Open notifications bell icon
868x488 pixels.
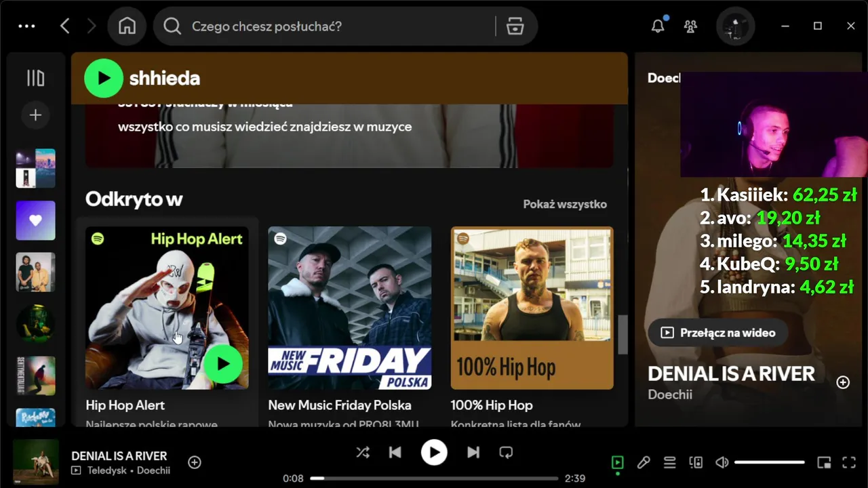(658, 26)
